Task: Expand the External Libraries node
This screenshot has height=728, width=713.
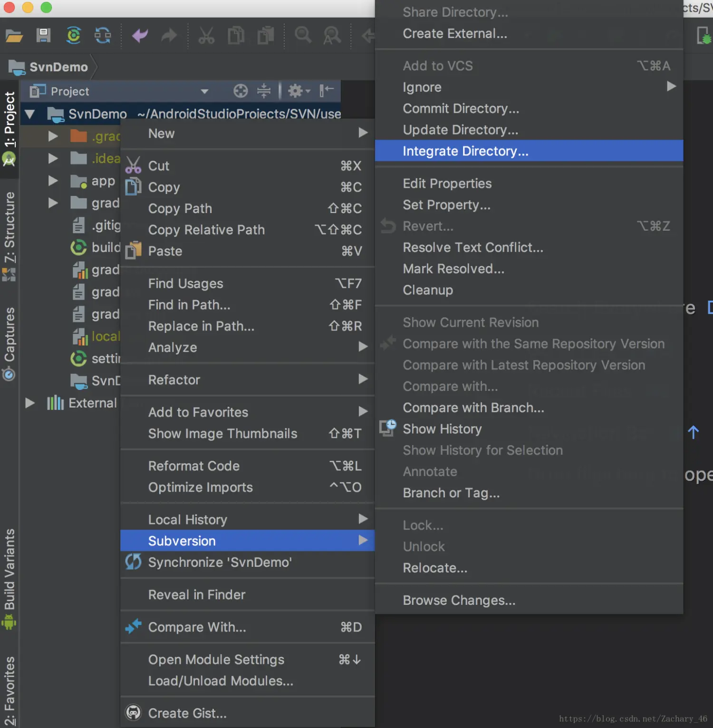Action: (x=30, y=403)
